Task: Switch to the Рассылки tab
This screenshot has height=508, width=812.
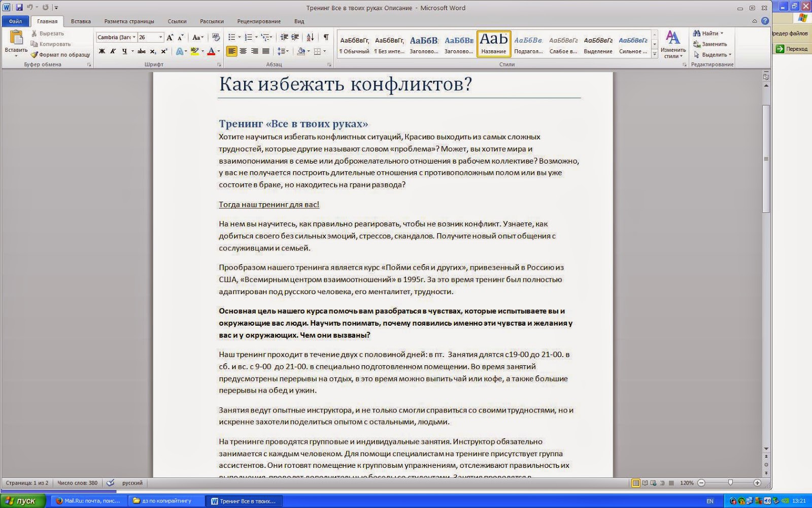Action: [x=212, y=21]
